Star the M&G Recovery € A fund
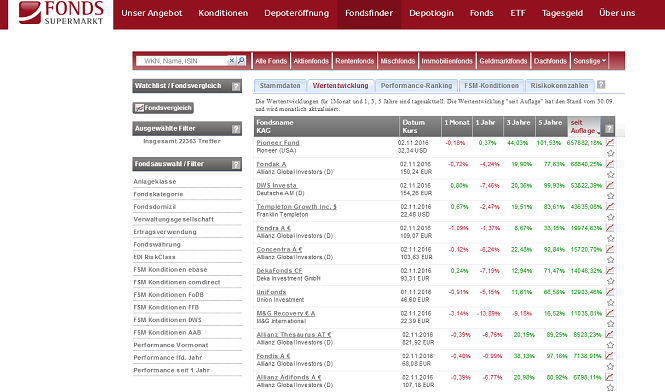 click(x=610, y=324)
